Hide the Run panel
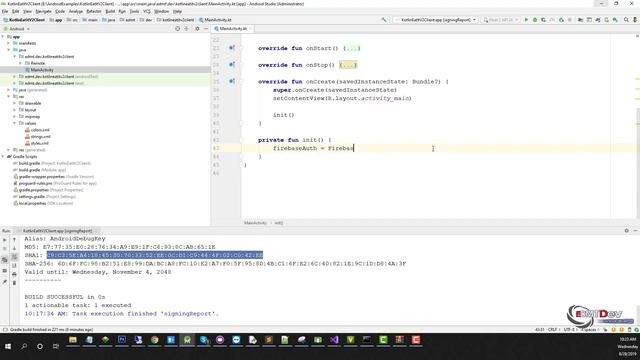Screen dimensions: 640x360 coord(635,231)
